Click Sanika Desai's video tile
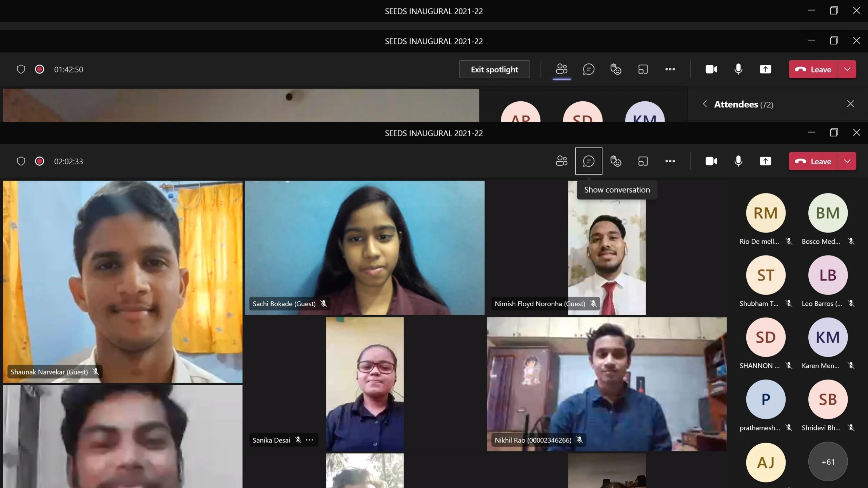This screenshot has width=868, height=488. coord(364,384)
